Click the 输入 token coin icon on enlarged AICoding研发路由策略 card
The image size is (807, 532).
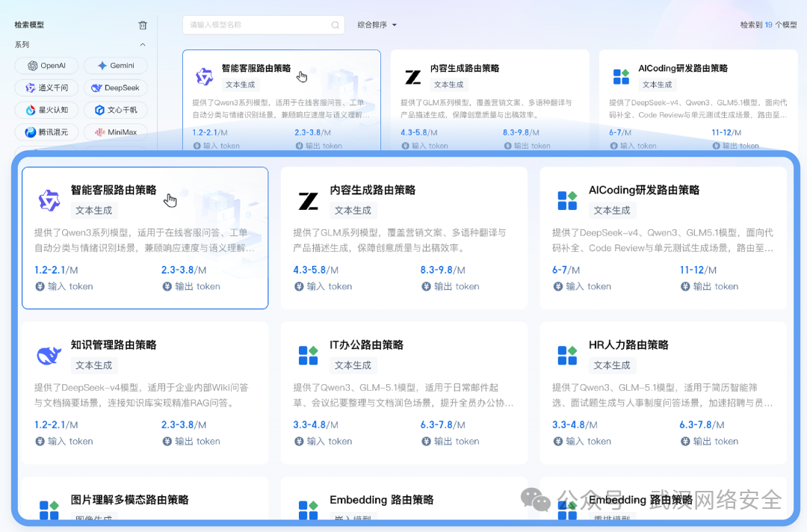(558, 286)
